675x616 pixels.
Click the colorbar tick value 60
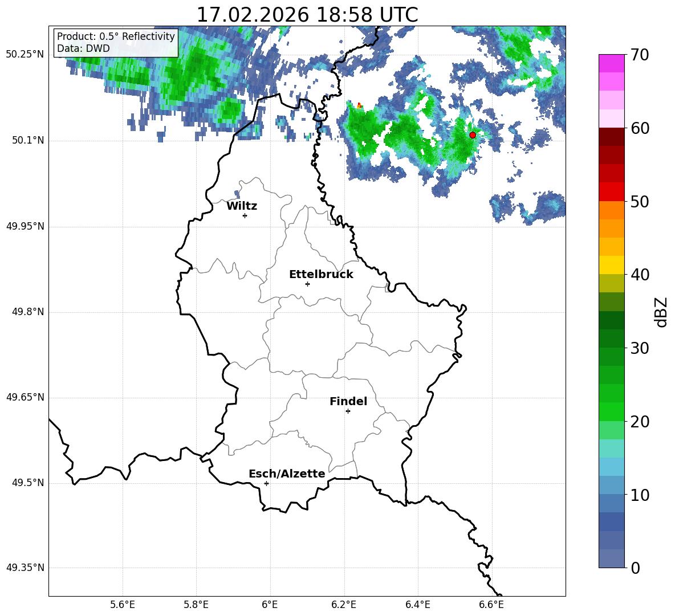pos(640,128)
